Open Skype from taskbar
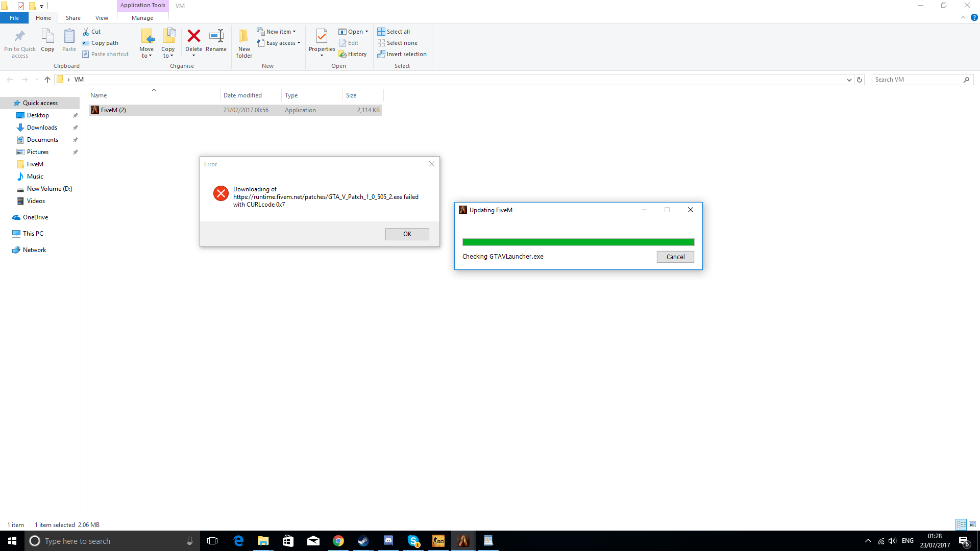This screenshot has height=551, width=980. coord(413,541)
